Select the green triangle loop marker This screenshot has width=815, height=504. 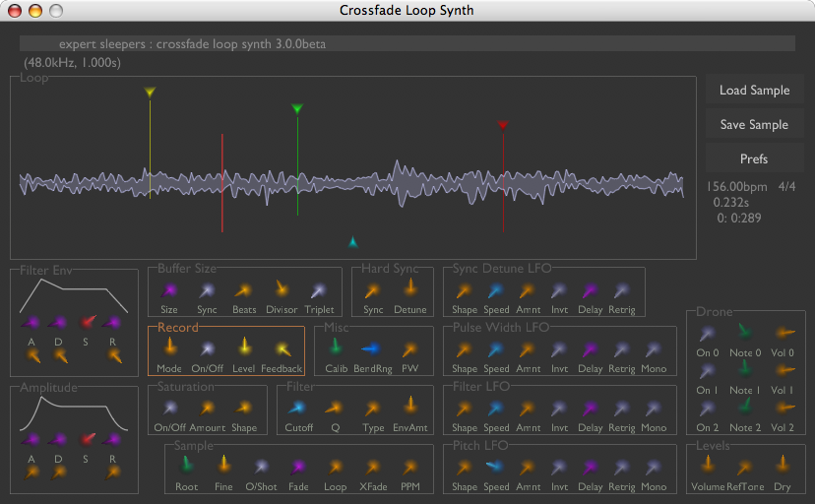click(x=297, y=108)
